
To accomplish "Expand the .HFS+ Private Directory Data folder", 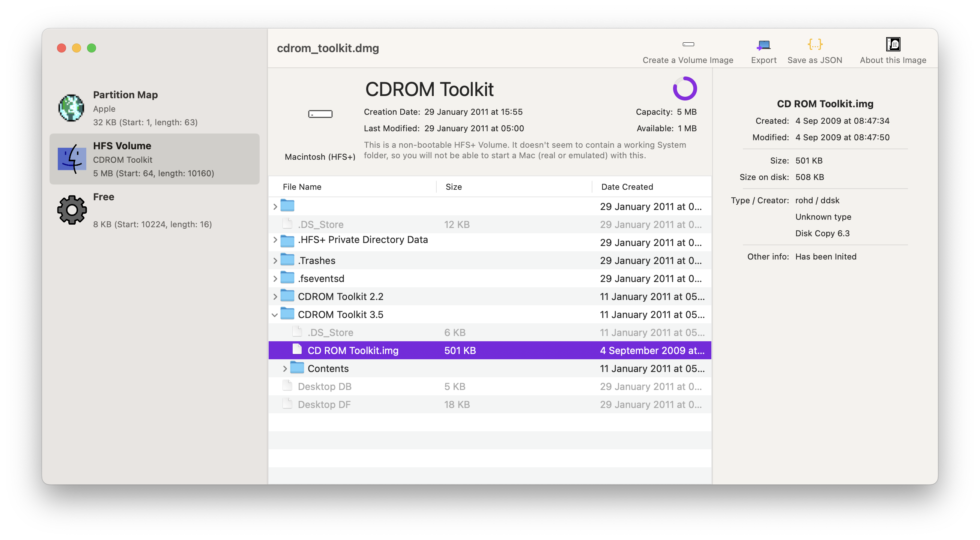I will click(275, 240).
